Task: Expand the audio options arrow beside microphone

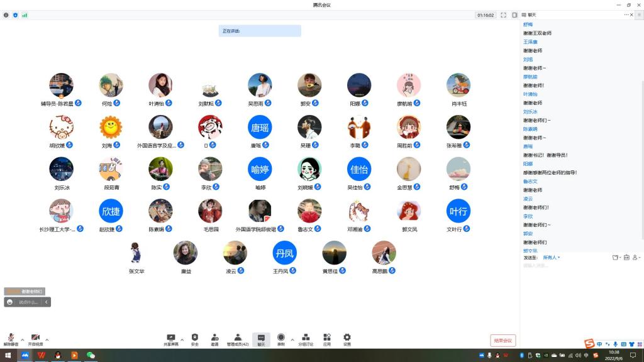Action: tap(23, 339)
